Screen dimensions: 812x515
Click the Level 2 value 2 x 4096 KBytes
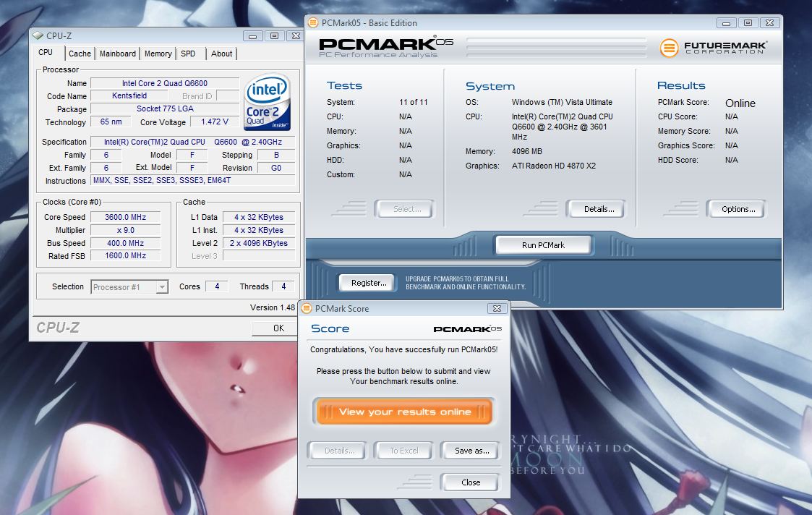258,243
